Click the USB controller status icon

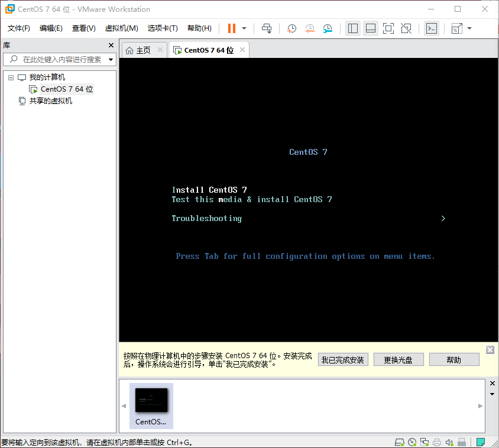(462, 442)
